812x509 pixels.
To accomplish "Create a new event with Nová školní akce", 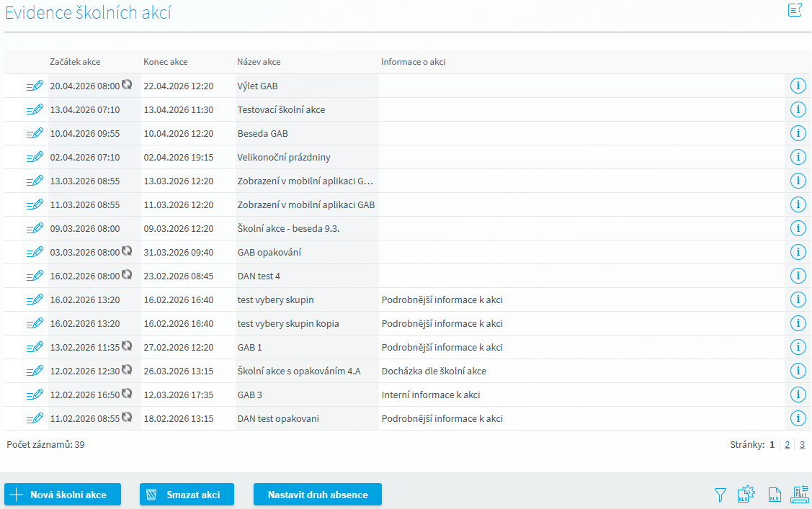I will [63, 495].
